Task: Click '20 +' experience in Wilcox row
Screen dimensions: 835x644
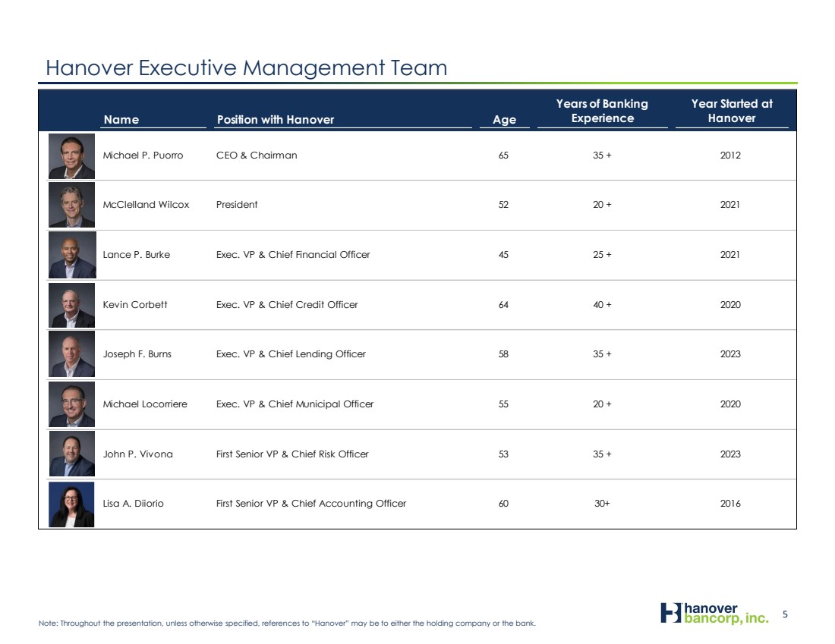Action: tap(602, 205)
